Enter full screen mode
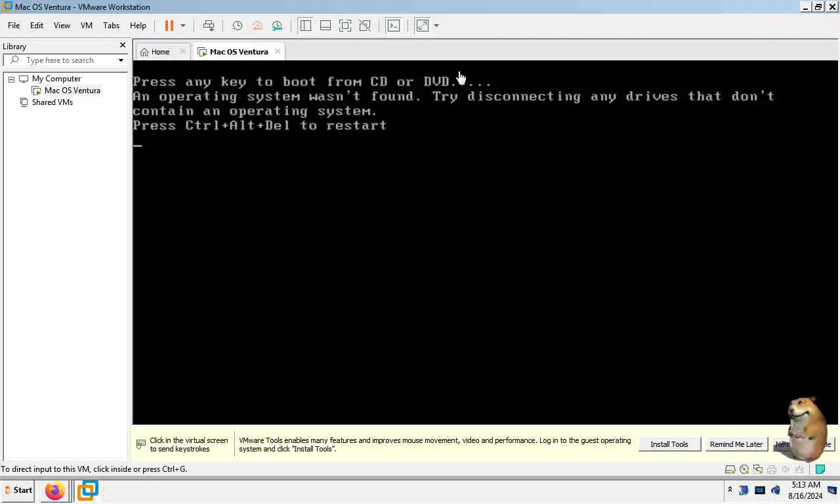 click(345, 26)
